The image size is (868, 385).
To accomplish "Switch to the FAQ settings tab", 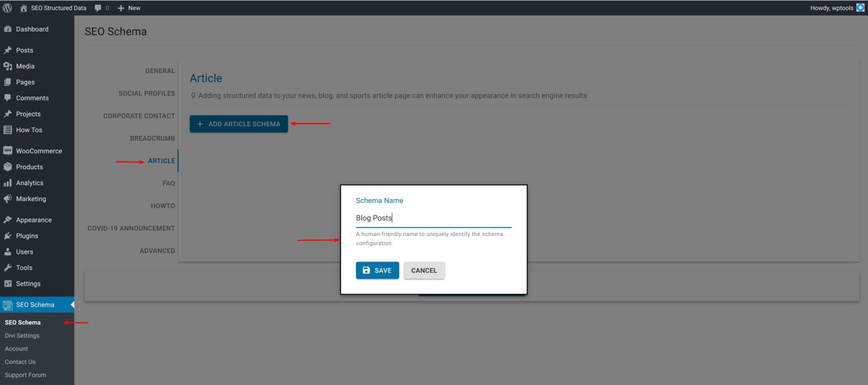I will pyautogui.click(x=168, y=183).
